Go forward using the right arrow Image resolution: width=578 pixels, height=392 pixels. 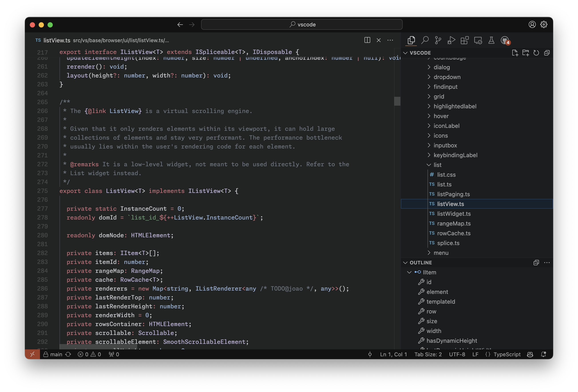192,24
